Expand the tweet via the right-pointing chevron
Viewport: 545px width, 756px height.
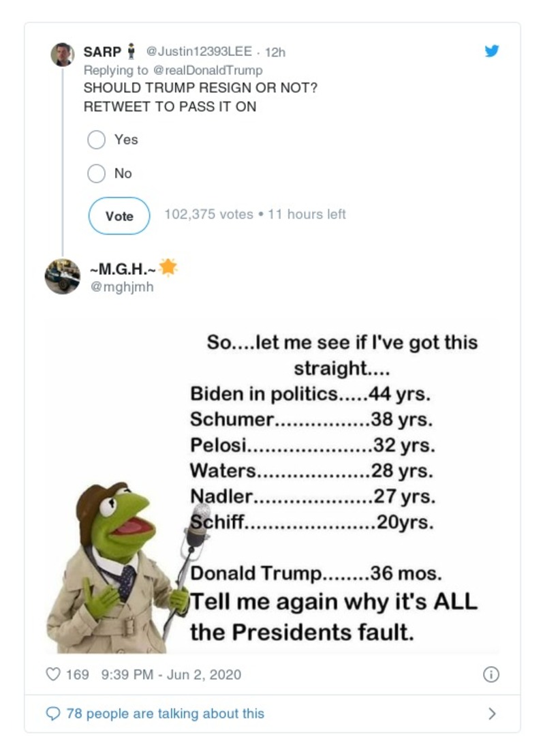pos(493,712)
